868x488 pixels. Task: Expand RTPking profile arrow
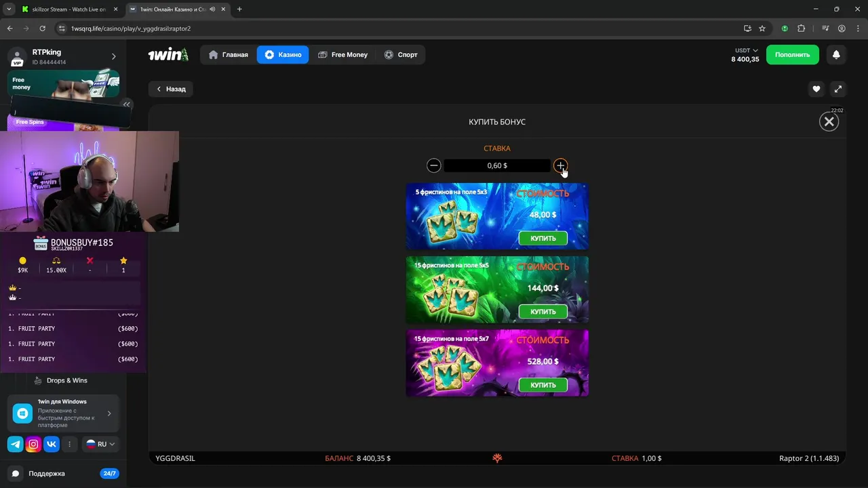pos(114,56)
